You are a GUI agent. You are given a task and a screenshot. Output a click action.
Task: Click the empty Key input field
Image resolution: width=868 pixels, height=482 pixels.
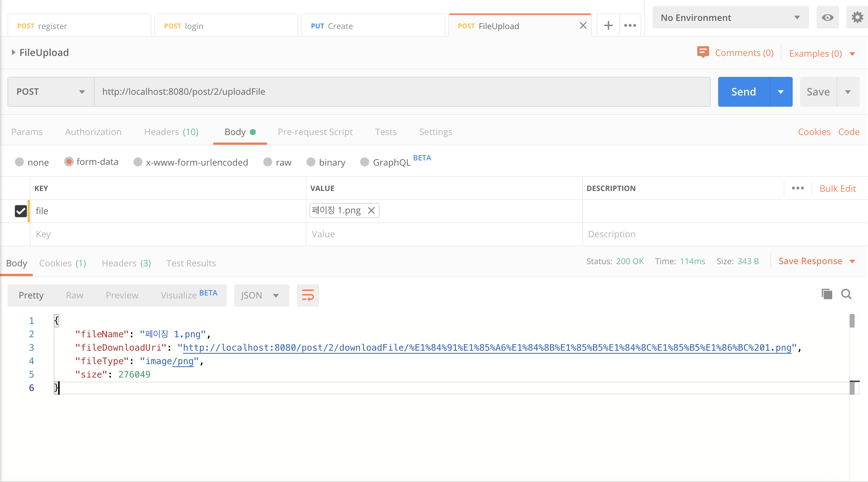pos(168,234)
